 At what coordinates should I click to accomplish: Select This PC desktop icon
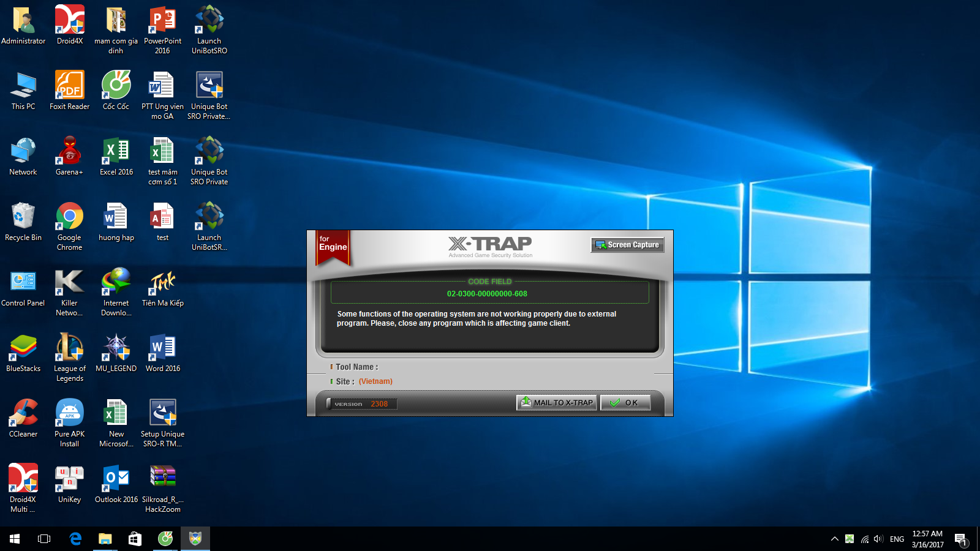point(23,91)
